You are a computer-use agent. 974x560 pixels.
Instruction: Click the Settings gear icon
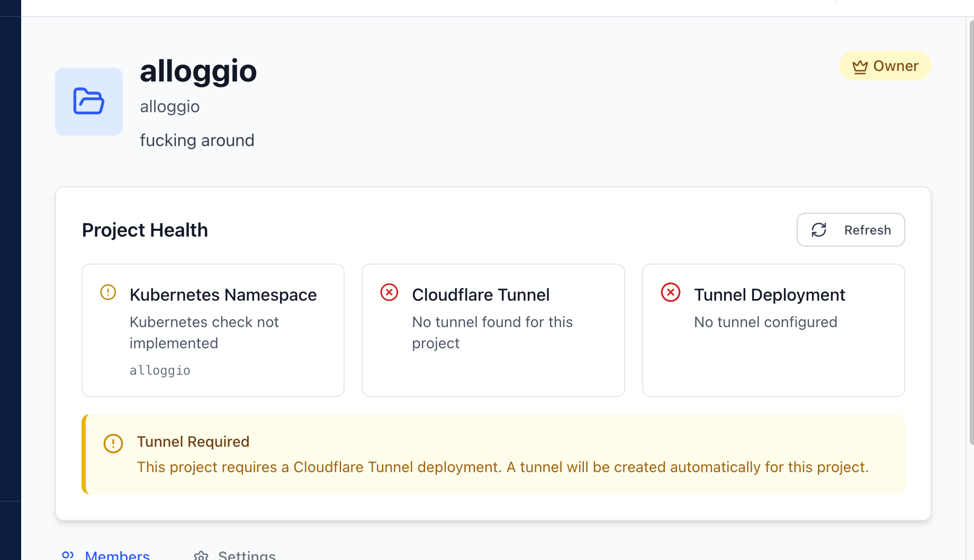coord(201,556)
